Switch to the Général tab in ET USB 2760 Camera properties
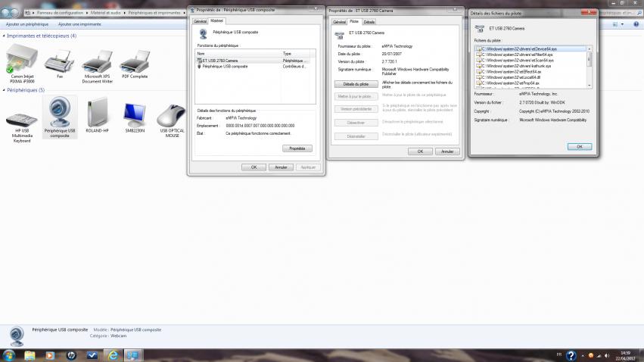This screenshot has height=362, width=644. (339, 22)
